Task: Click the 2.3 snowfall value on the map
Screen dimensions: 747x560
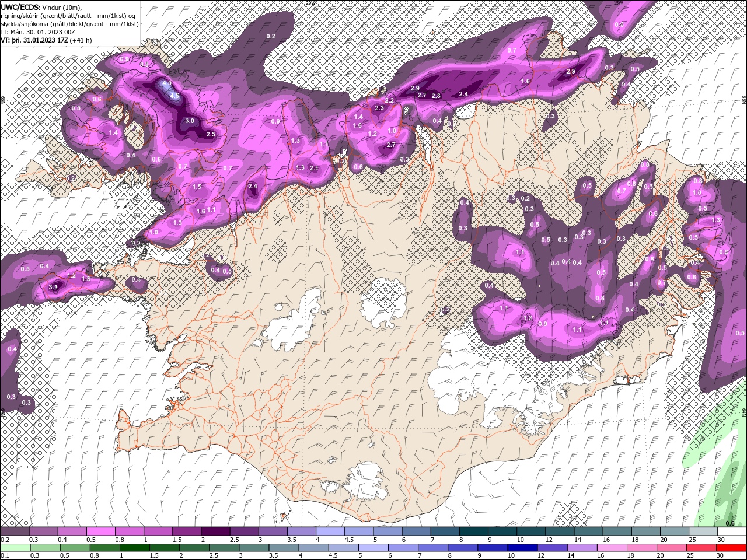Action: coord(379,108)
